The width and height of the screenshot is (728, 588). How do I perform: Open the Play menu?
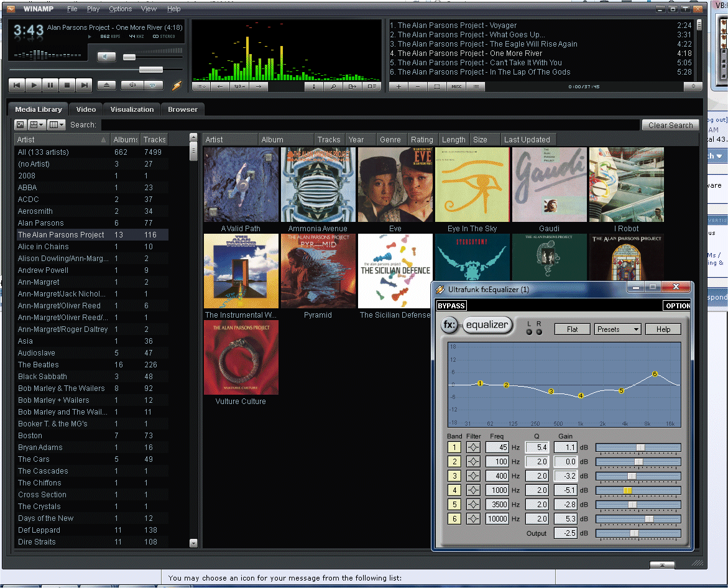pos(93,9)
